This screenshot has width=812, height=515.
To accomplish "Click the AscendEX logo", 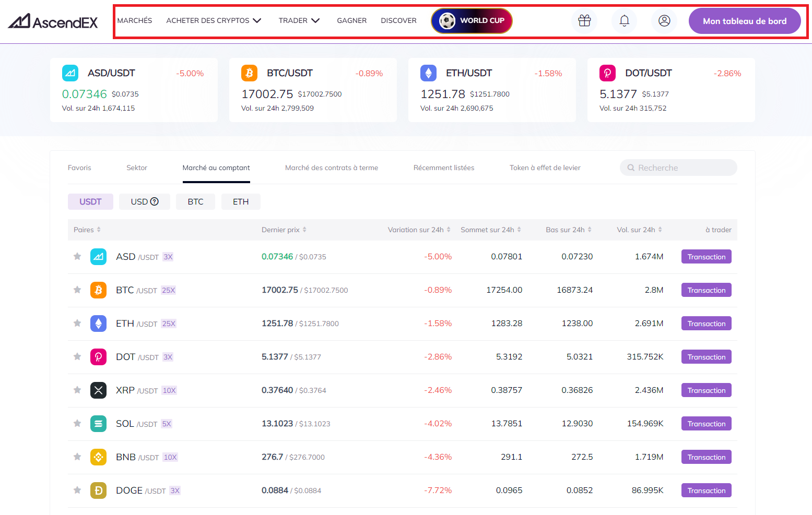I will coord(53,21).
